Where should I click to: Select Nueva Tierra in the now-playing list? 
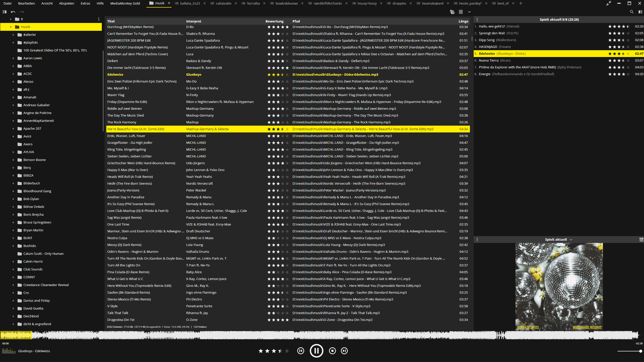[x=559, y=61]
